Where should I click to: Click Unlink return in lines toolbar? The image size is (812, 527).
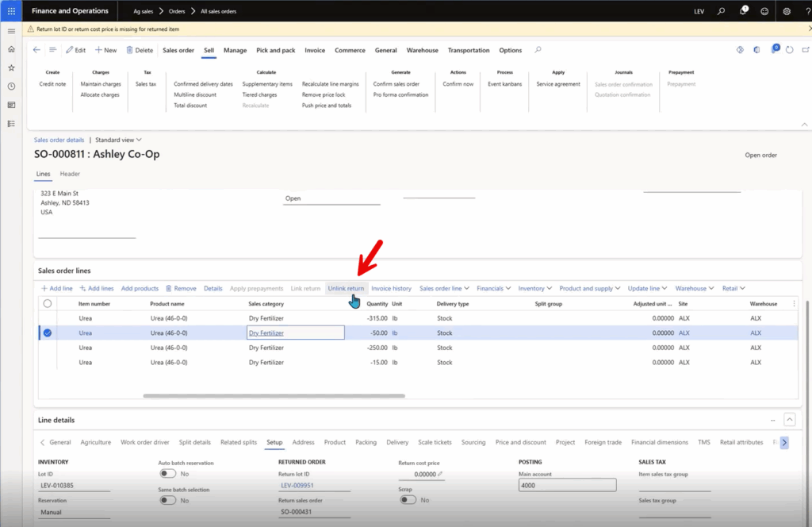pos(346,289)
